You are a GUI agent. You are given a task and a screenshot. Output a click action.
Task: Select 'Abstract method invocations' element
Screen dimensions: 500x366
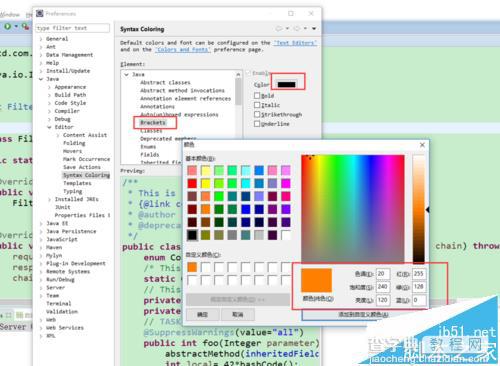(x=182, y=90)
